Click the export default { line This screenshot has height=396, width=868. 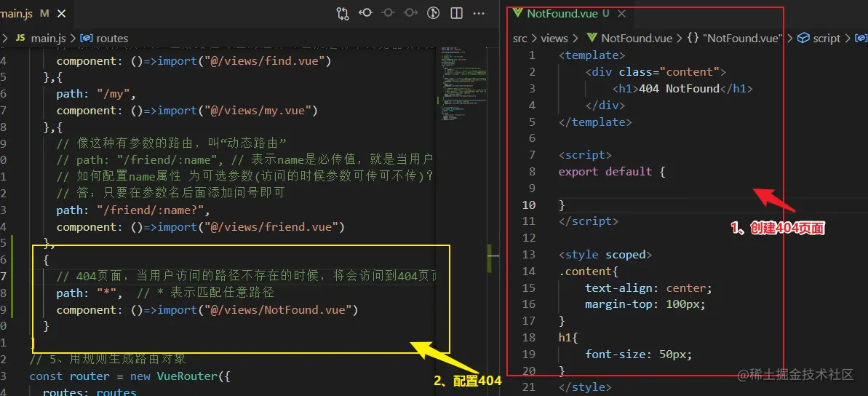click(x=612, y=171)
